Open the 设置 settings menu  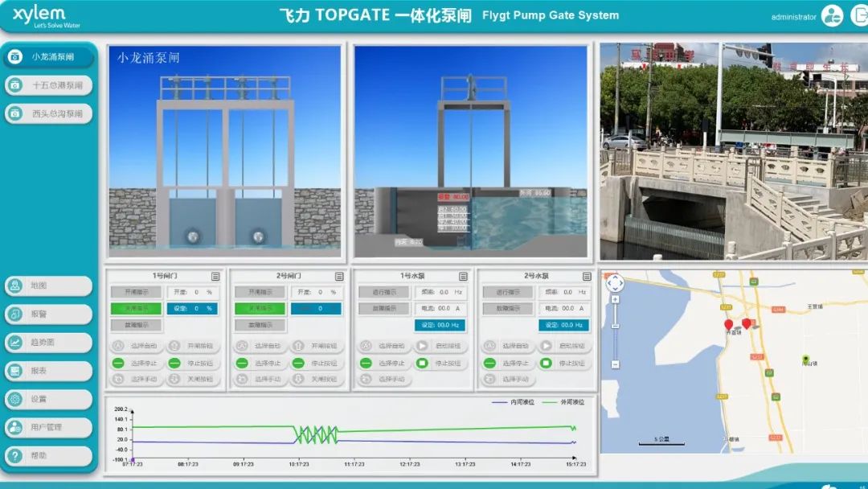(x=49, y=399)
